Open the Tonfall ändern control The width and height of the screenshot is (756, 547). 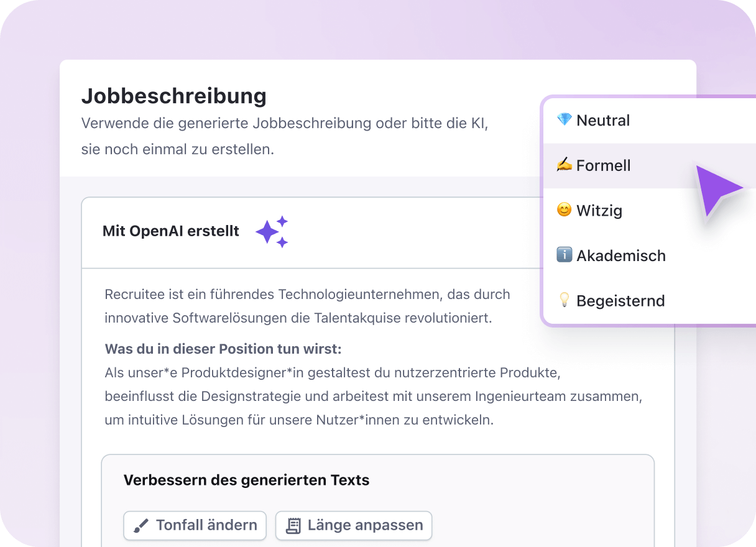[195, 525]
